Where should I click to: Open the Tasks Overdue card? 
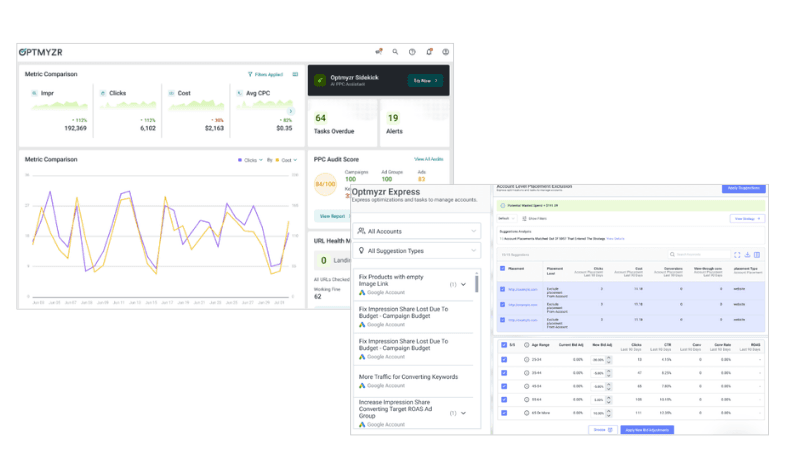(342, 123)
